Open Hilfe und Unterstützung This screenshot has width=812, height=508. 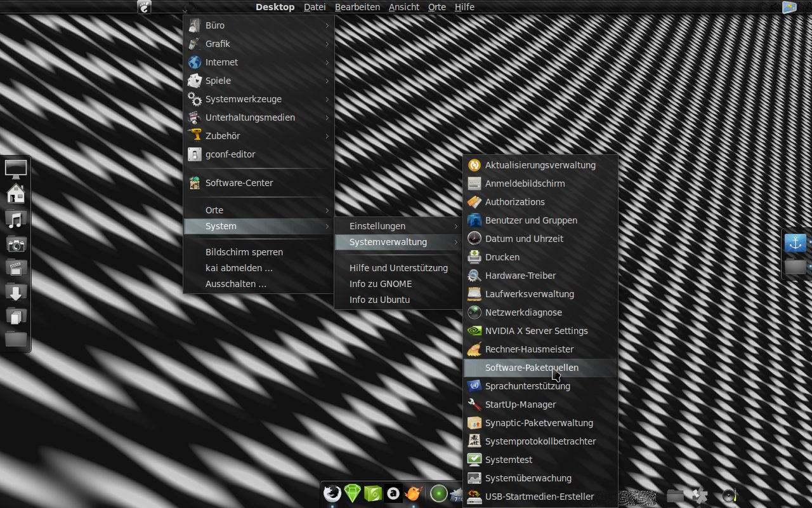[x=398, y=268]
